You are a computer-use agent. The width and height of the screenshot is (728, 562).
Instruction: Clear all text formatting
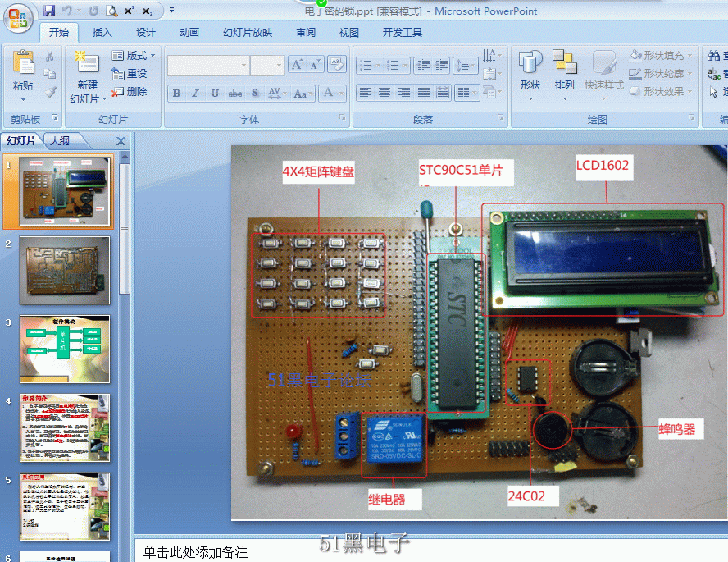click(337, 64)
